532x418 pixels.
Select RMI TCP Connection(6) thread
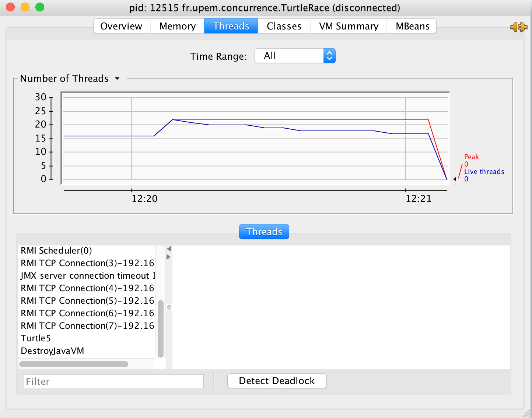pos(87,313)
